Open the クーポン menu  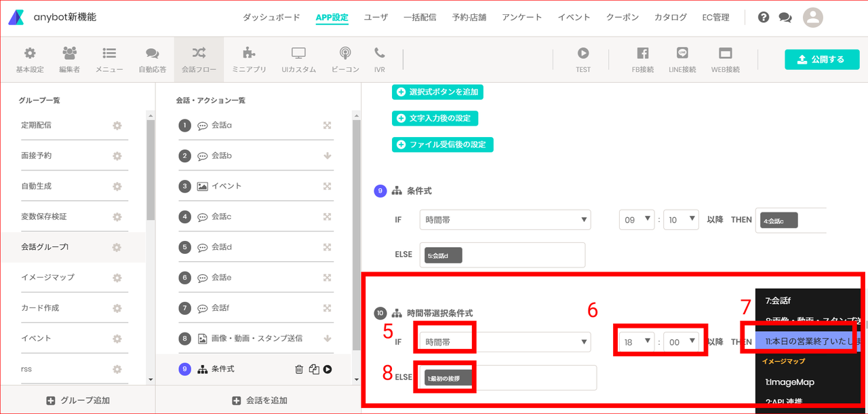[x=623, y=17]
